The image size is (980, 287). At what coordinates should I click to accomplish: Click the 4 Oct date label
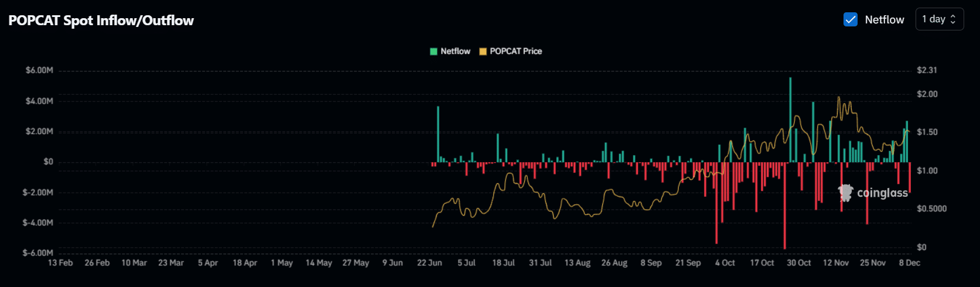coord(725,262)
